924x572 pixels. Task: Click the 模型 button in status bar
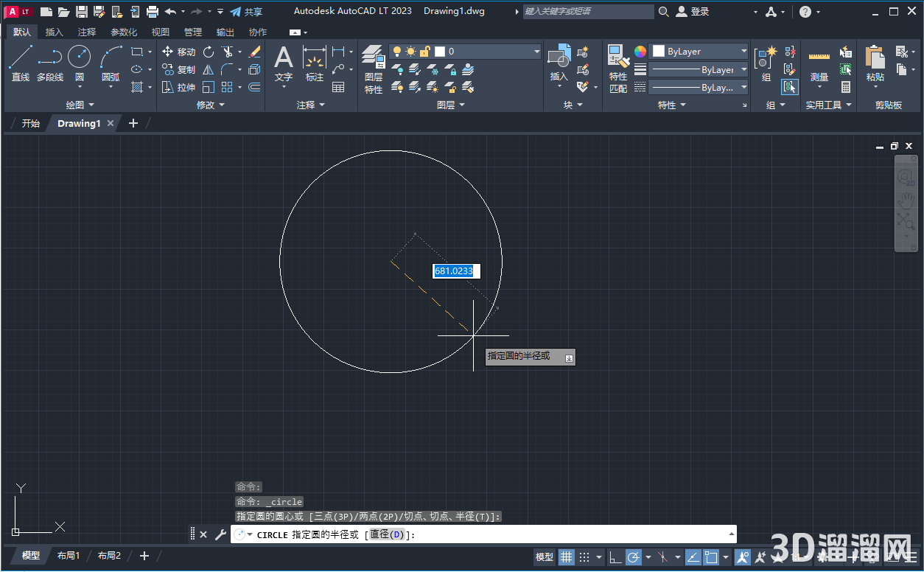click(x=545, y=557)
